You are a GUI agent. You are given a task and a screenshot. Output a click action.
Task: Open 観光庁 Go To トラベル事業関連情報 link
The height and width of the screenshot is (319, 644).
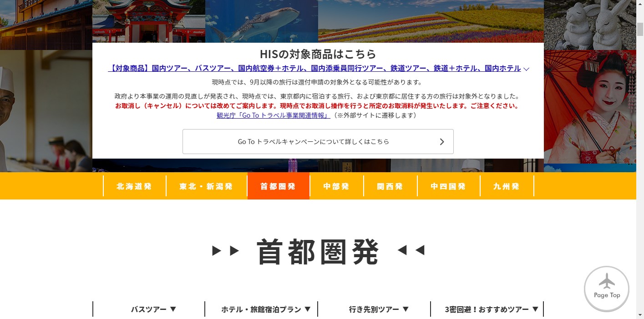(x=274, y=115)
